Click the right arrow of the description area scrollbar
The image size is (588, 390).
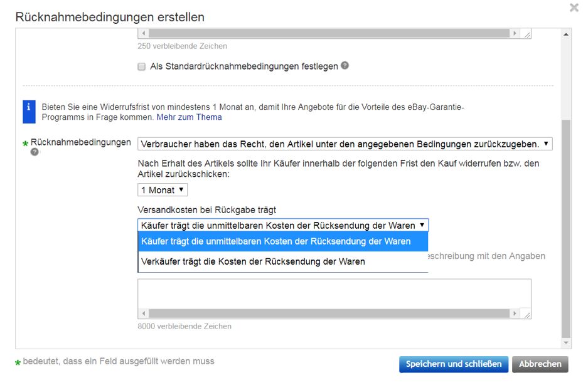pyautogui.click(x=516, y=313)
